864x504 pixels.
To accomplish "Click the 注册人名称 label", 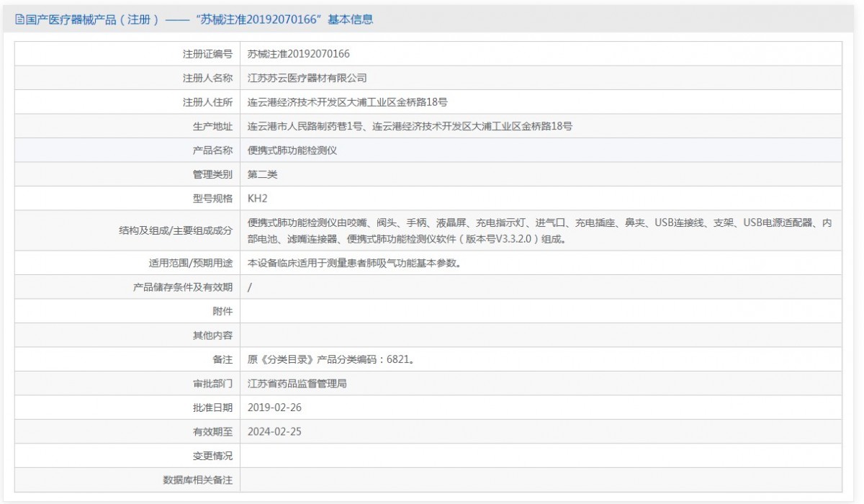I will (x=207, y=78).
